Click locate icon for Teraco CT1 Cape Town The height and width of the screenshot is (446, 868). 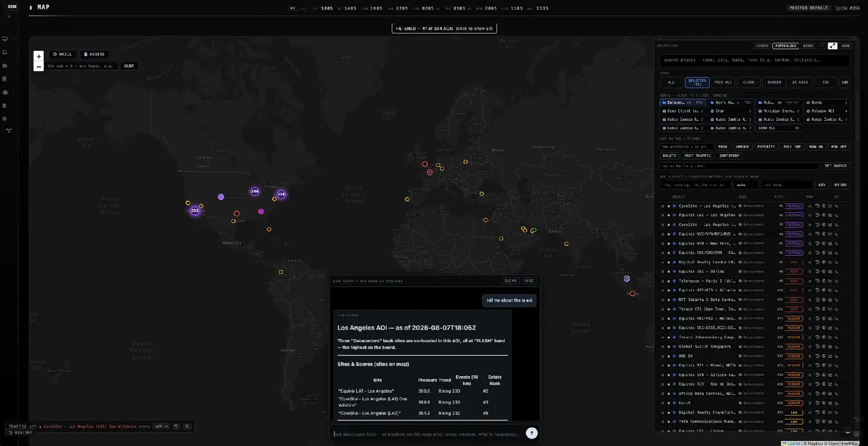coord(824,309)
